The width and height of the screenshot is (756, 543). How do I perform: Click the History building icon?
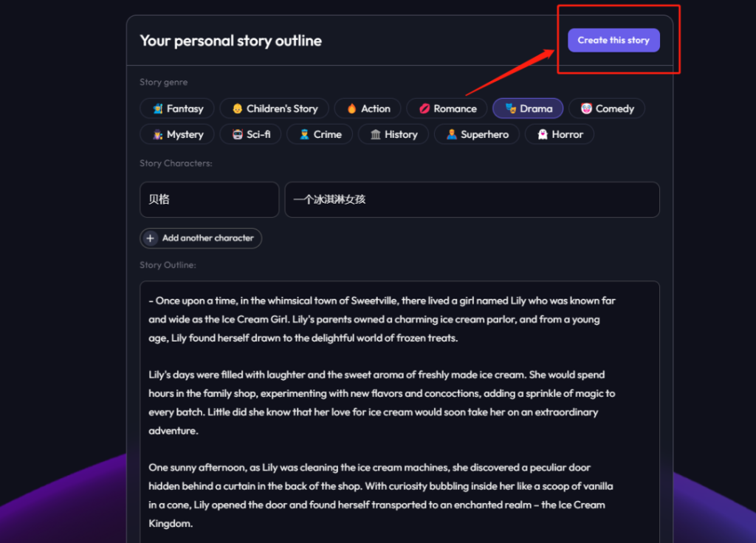376,134
